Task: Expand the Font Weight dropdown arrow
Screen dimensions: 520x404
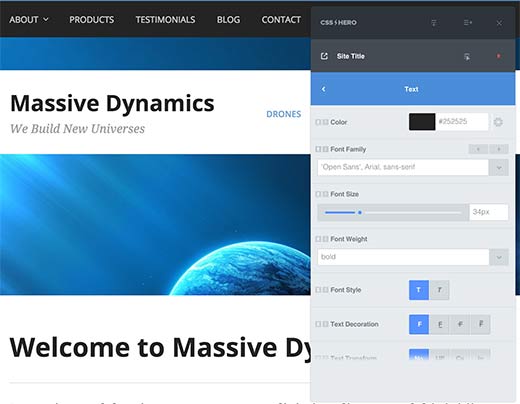Action: tap(499, 257)
